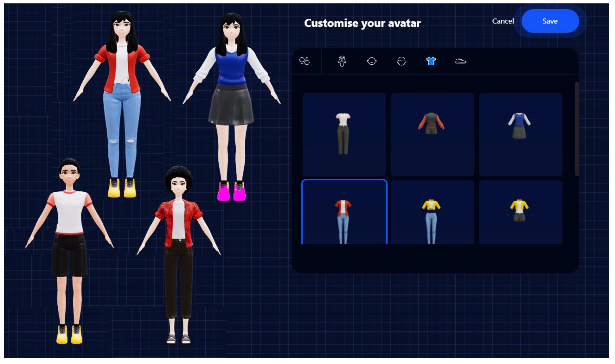Click avatar in white tee and black shorts
The width and height of the screenshot is (615, 364).
70,251
